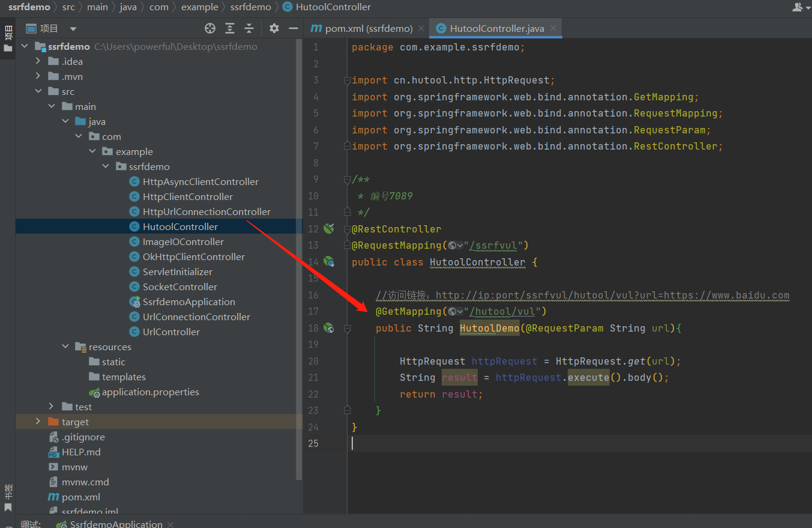
Task: Switch to the pom.xml (ssrfdemo) tab
Action: tap(362, 28)
